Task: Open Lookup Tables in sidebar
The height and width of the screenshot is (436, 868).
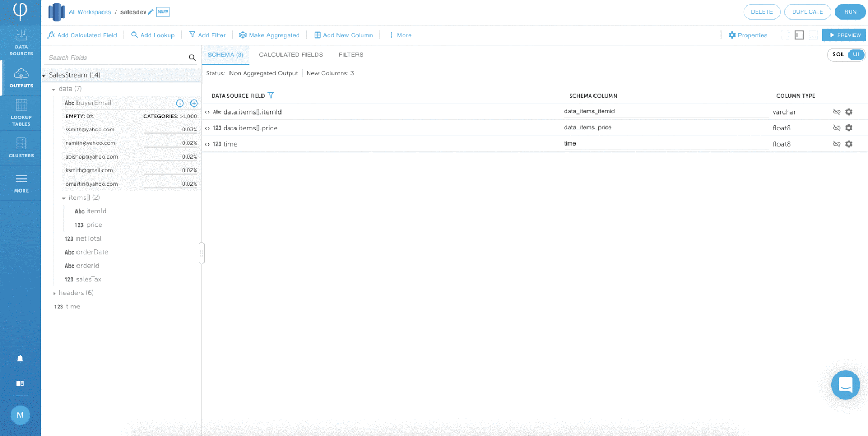Action: [21, 112]
